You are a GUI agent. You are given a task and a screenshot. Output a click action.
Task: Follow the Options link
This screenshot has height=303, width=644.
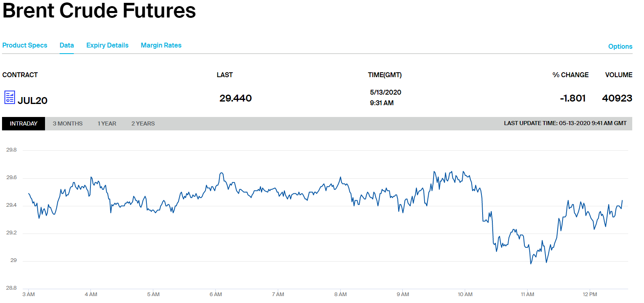coord(620,46)
